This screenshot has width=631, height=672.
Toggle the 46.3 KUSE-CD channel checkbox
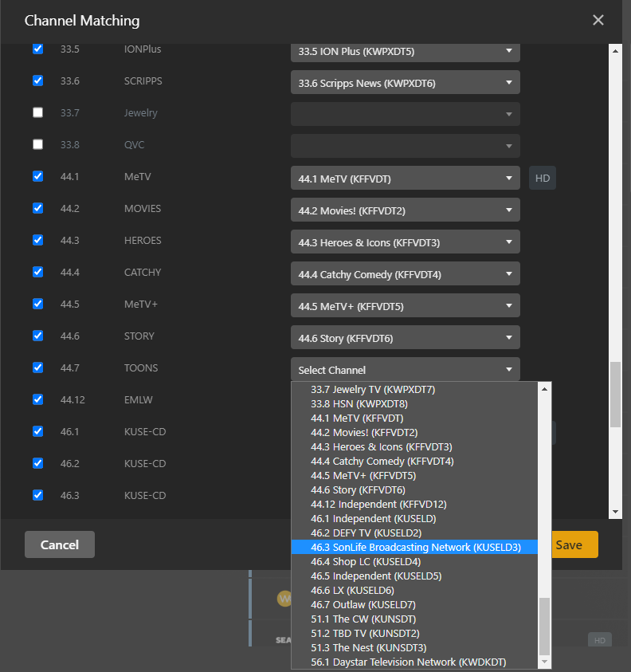(x=37, y=495)
